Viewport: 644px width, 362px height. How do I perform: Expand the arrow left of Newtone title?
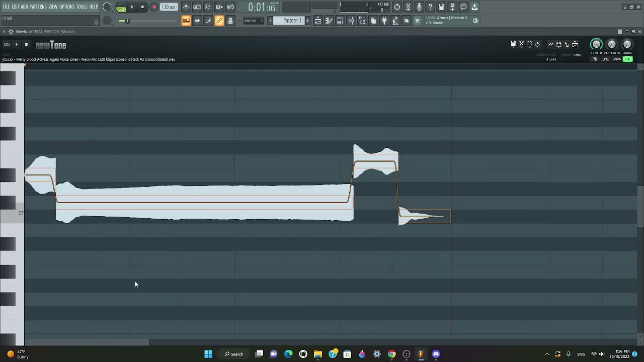point(4,32)
